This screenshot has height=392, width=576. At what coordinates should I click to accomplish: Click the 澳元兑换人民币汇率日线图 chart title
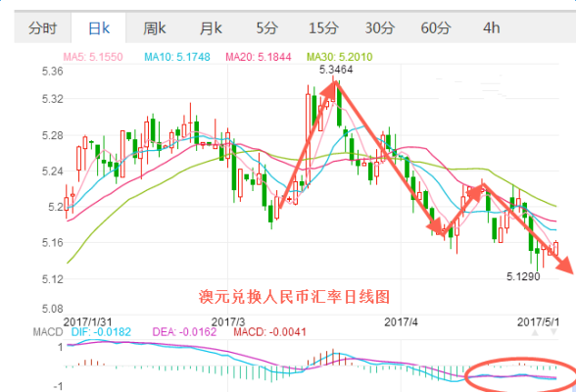(x=294, y=297)
